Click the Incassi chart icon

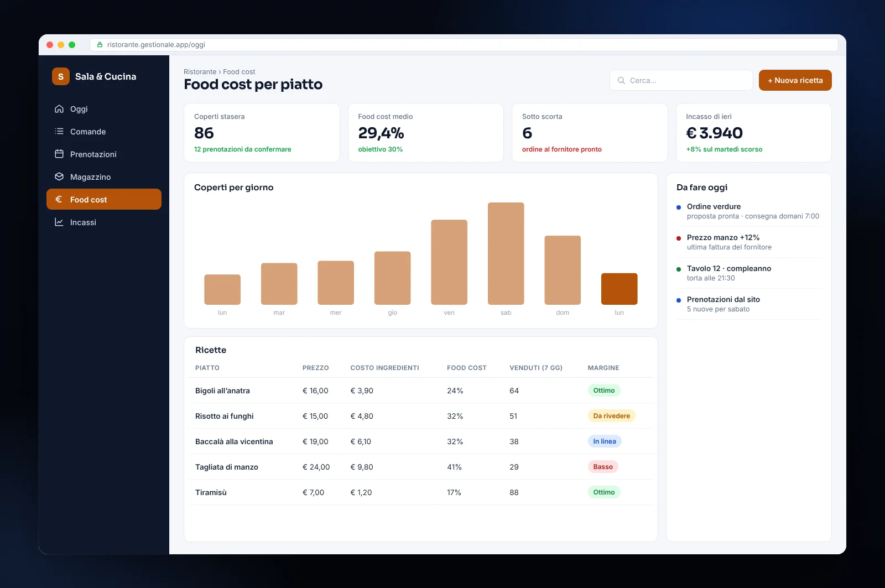point(59,222)
